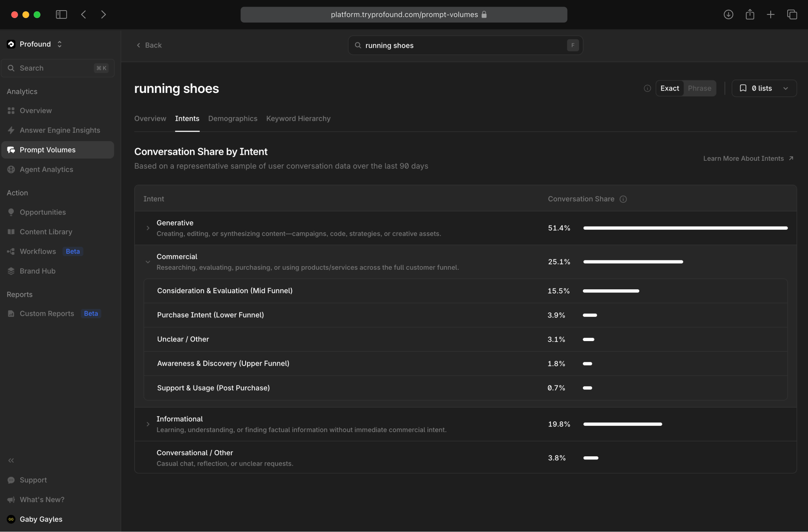Click the Answer Engine Insights lightning icon
Image resolution: width=808 pixels, height=532 pixels.
pyautogui.click(x=11, y=130)
